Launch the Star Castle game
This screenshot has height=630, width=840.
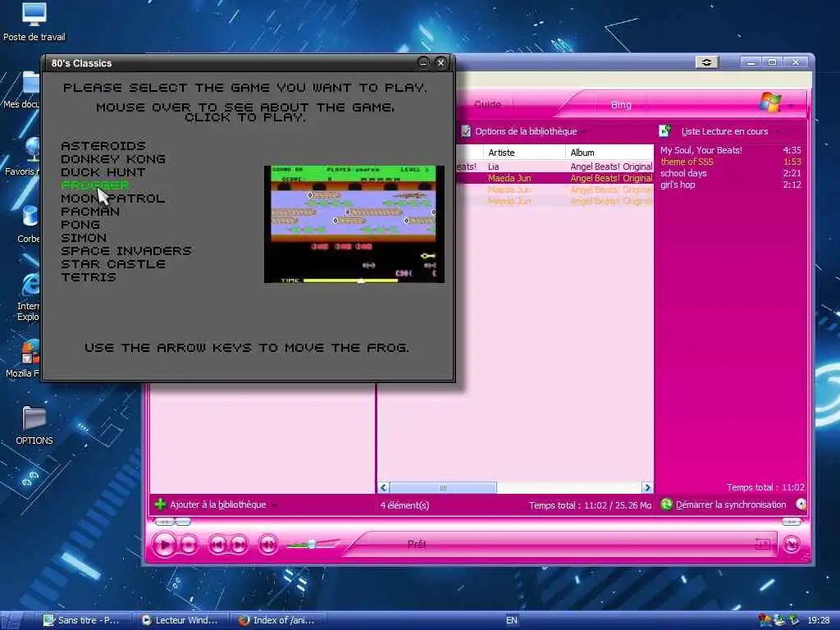[x=113, y=264]
